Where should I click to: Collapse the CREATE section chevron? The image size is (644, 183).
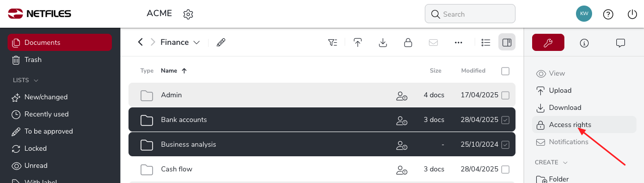565,163
